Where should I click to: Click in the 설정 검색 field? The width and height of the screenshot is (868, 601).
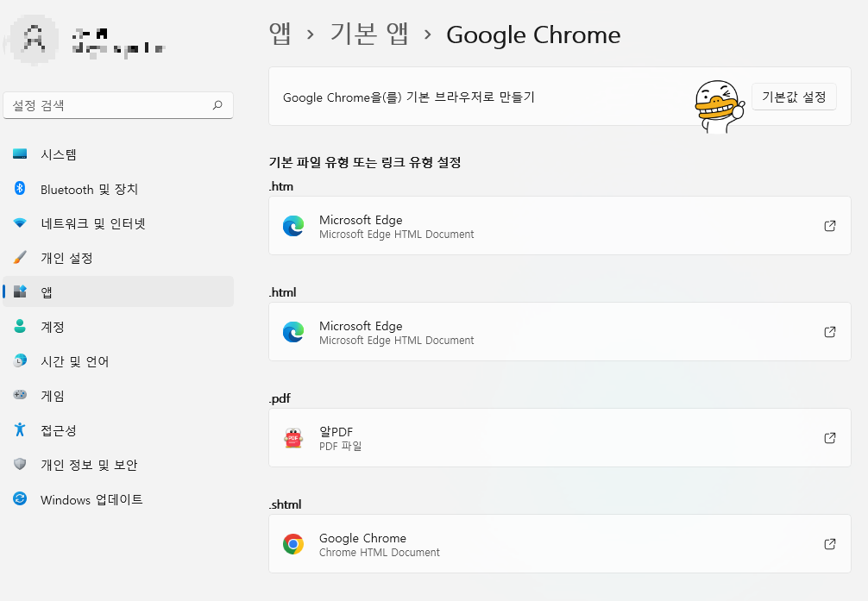[118, 105]
